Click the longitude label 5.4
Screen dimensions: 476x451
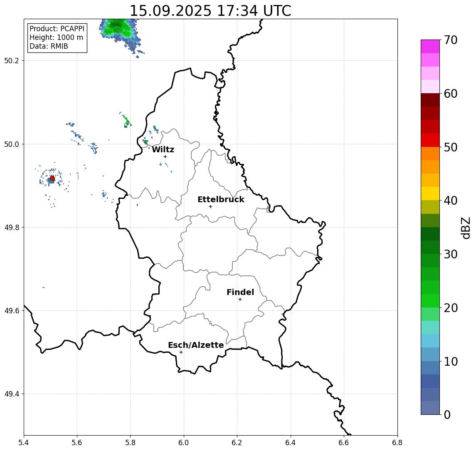click(24, 443)
